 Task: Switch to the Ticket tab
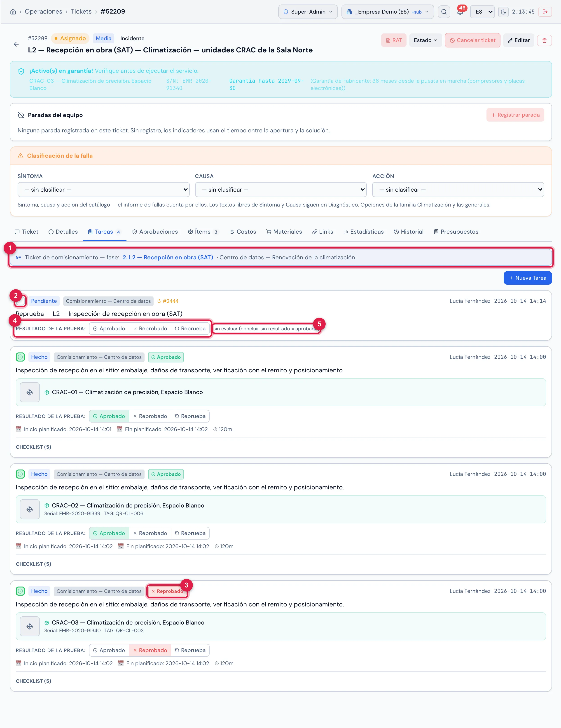[27, 232]
